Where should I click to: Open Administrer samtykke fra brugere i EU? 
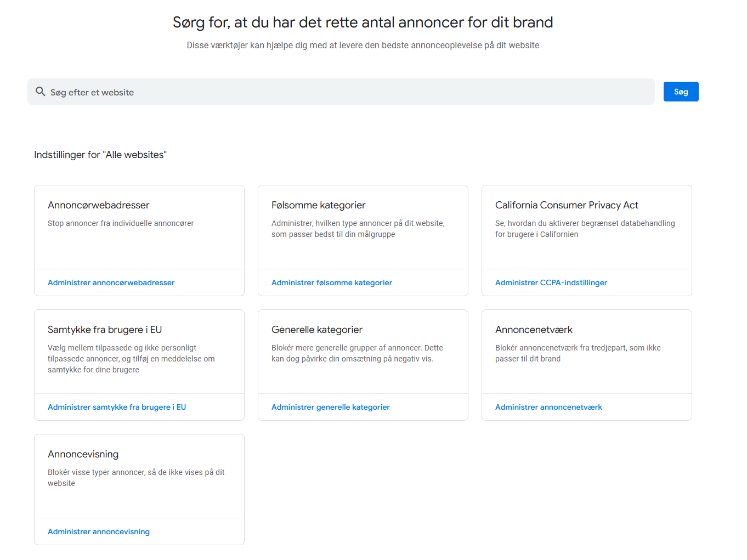click(x=116, y=407)
